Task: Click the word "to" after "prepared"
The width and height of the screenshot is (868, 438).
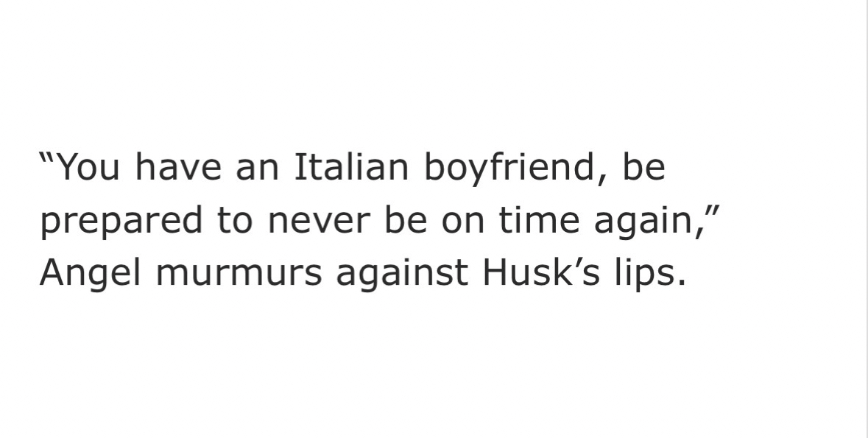Action: [x=234, y=220]
